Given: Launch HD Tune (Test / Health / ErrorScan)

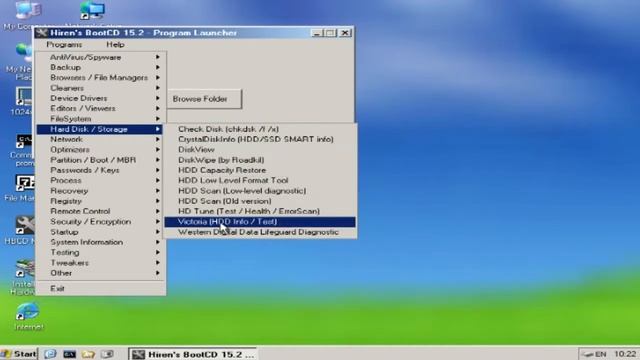Looking at the screenshot, I should (260, 211).
